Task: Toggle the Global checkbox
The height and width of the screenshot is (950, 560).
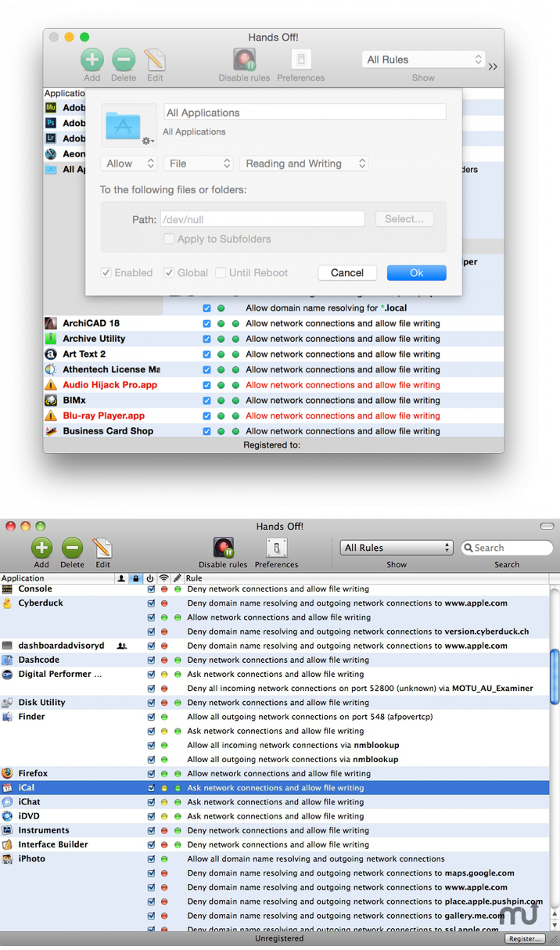Action: click(x=169, y=273)
